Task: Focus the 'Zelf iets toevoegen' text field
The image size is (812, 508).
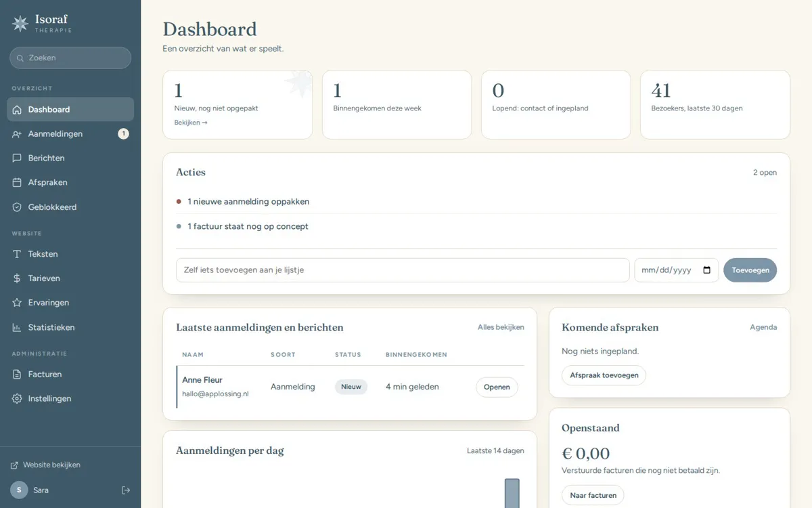Action: [x=403, y=270]
